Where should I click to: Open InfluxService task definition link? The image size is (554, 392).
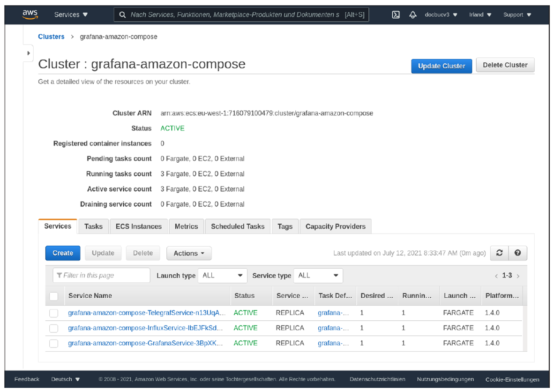333,328
